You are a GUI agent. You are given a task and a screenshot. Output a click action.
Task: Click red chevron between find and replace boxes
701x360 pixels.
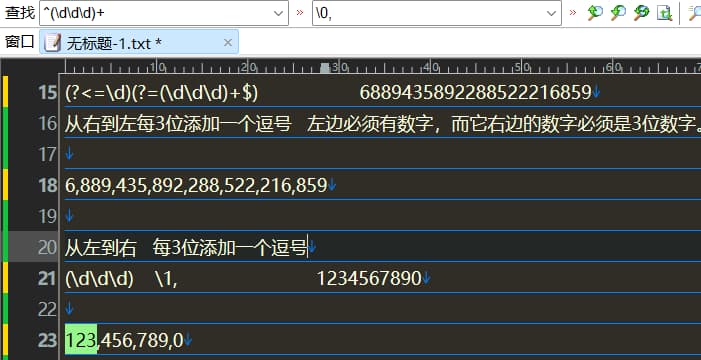click(x=300, y=13)
